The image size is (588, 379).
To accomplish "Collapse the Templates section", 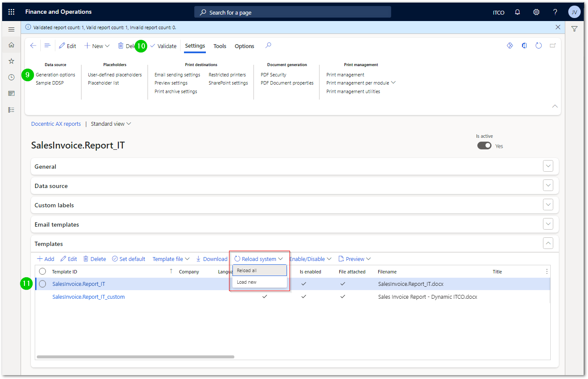I will [548, 243].
